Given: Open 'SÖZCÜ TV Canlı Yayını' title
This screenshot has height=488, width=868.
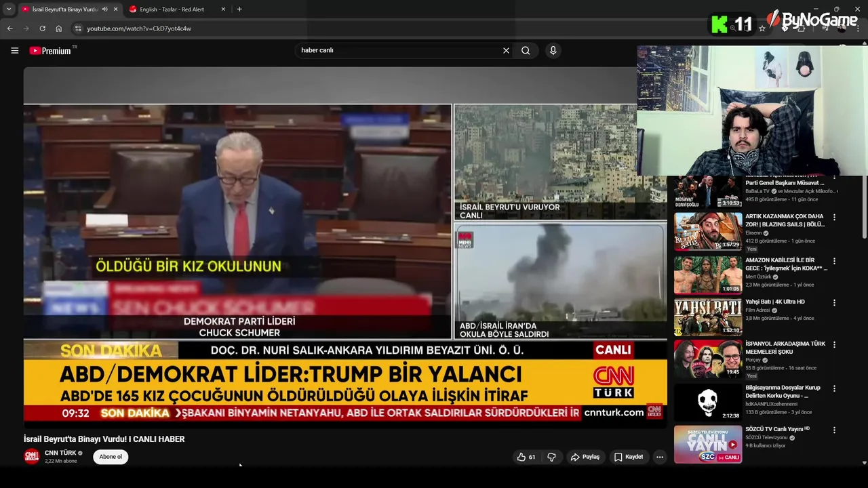Looking at the screenshot, I should click(x=777, y=429).
